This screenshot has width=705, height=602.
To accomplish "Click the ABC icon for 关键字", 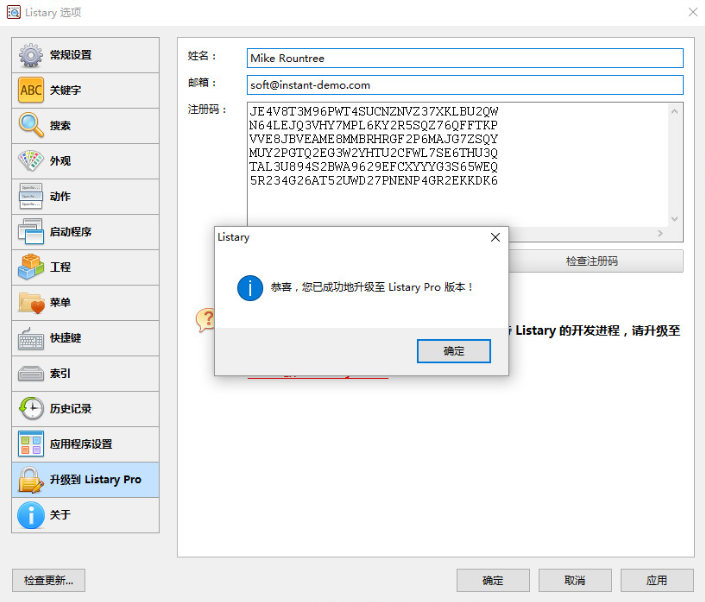I will point(31,90).
